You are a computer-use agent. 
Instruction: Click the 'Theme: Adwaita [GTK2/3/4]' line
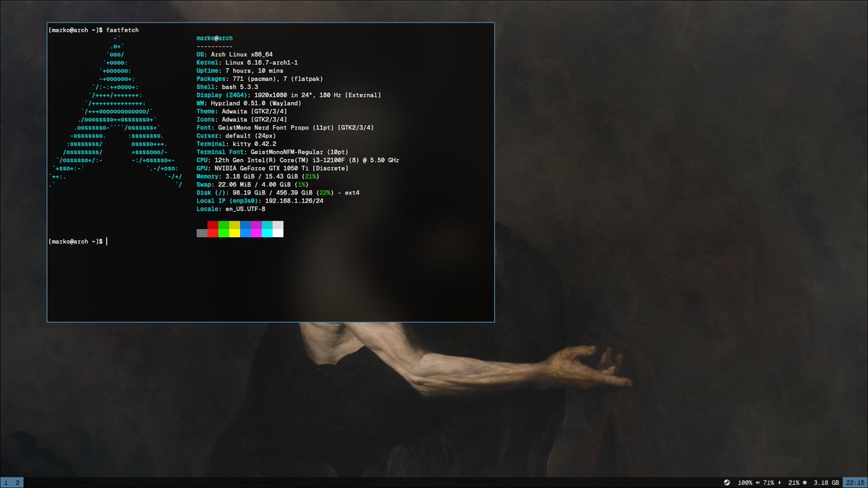coord(242,111)
